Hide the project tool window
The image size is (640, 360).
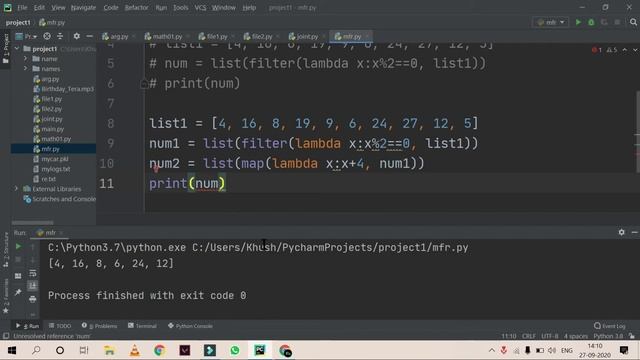[89, 36]
